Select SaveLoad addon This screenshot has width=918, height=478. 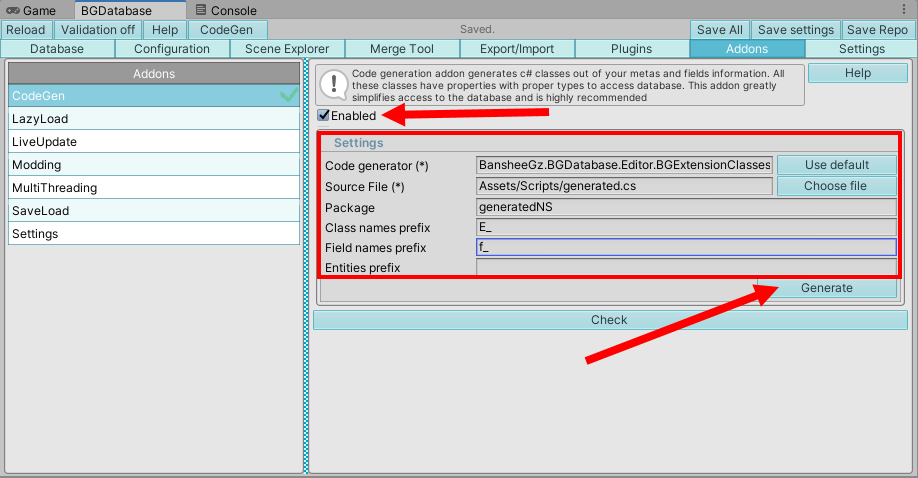[154, 210]
